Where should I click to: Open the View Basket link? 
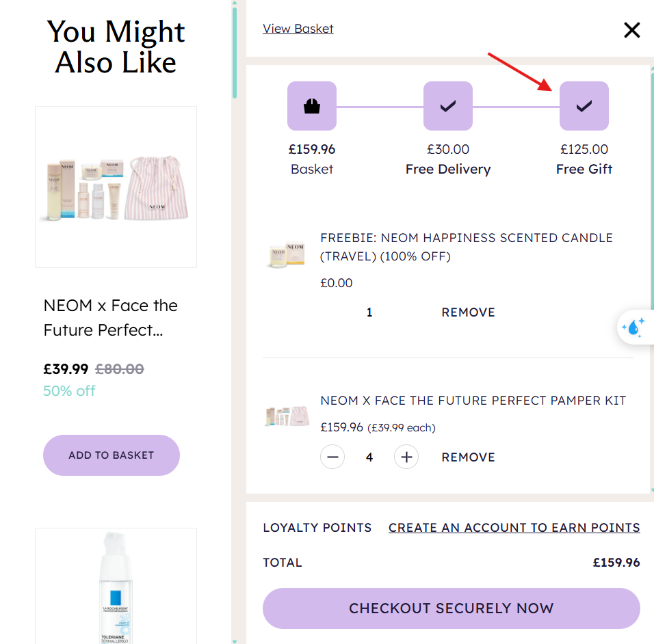298,29
